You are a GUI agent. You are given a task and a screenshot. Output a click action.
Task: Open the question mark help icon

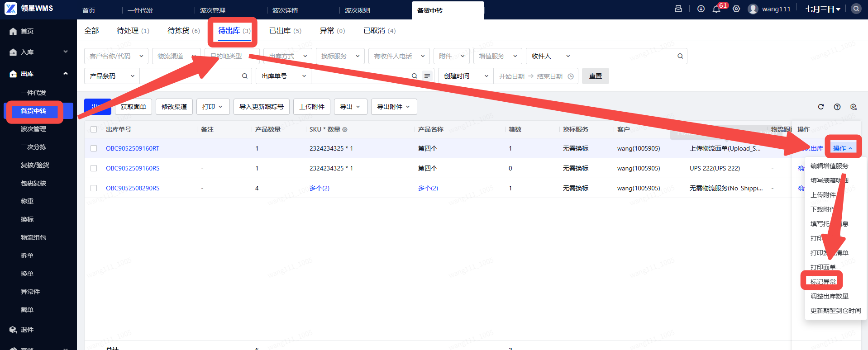(x=837, y=107)
